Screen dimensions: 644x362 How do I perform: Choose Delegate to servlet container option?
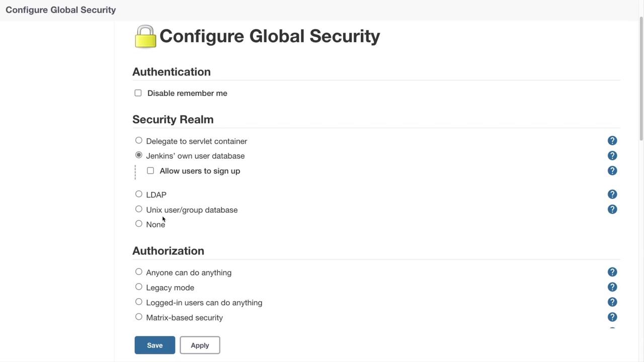coord(139,140)
